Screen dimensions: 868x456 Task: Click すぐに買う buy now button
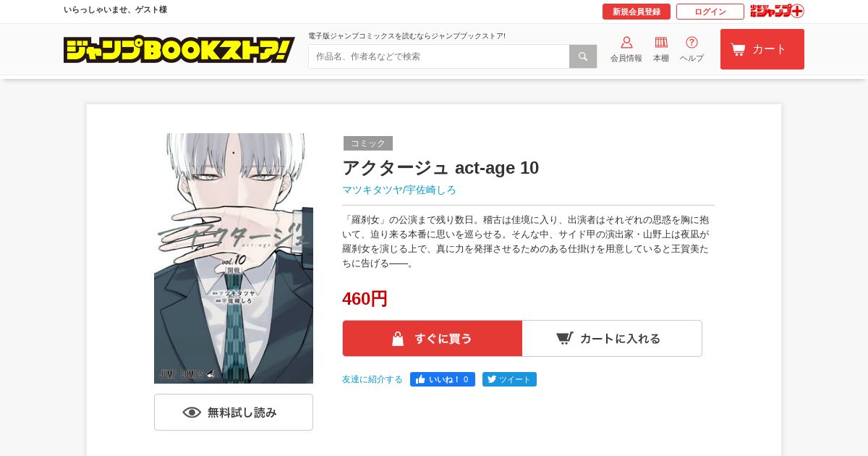point(433,338)
